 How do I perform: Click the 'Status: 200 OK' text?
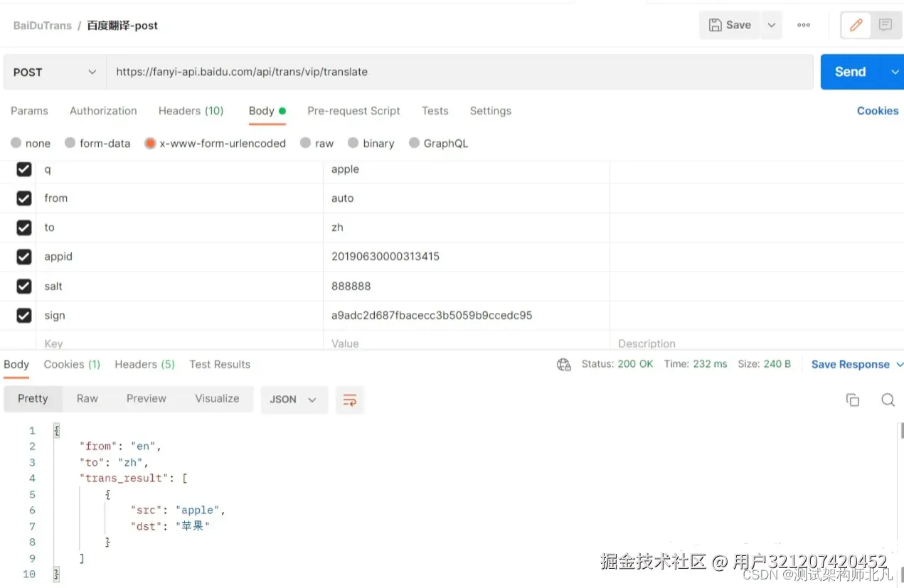pyautogui.click(x=617, y=364)
